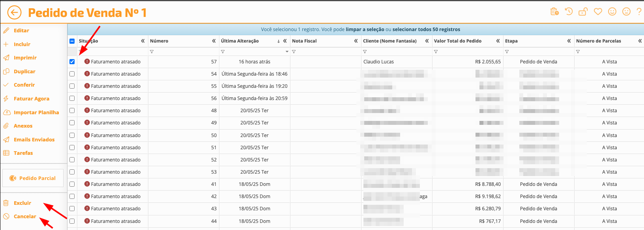Tick the checkbox for order number 54

[72, 74]
